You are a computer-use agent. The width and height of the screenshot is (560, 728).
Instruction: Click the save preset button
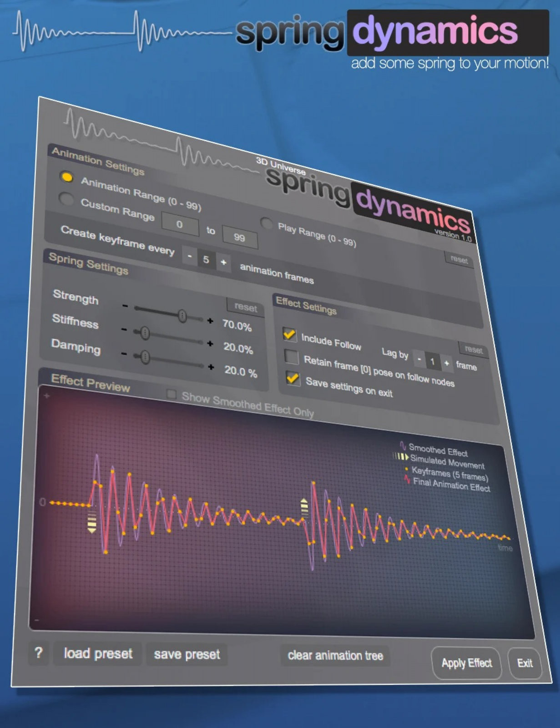[187, 654]
